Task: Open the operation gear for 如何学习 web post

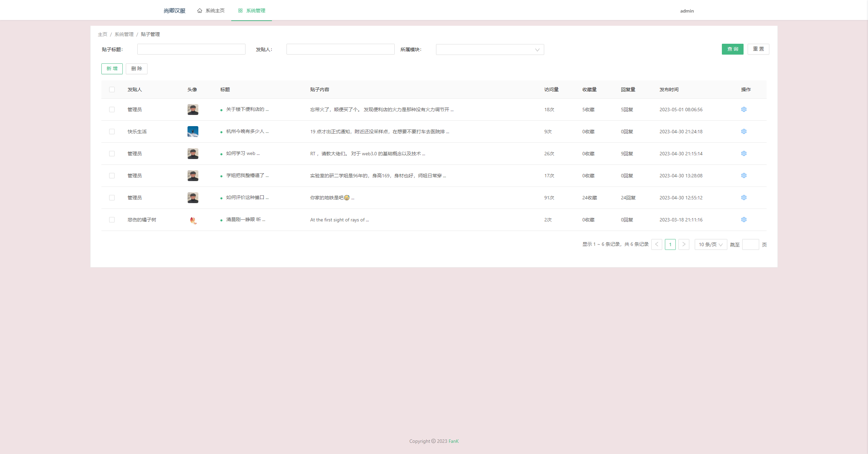Action: click(x=744, y=153)
